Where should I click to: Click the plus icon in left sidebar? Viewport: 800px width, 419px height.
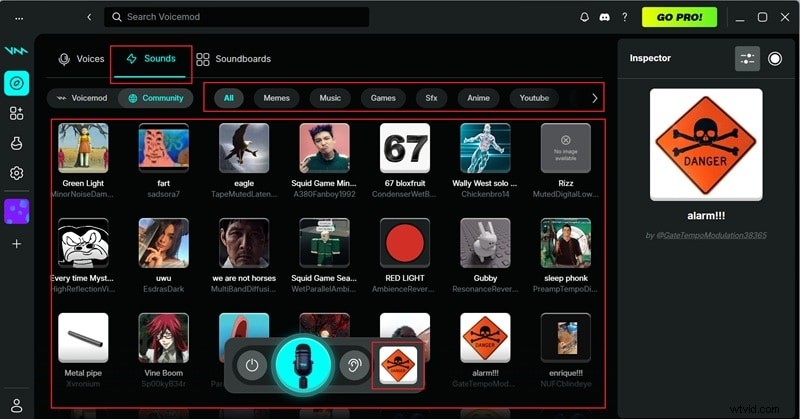tap(16, 244)
